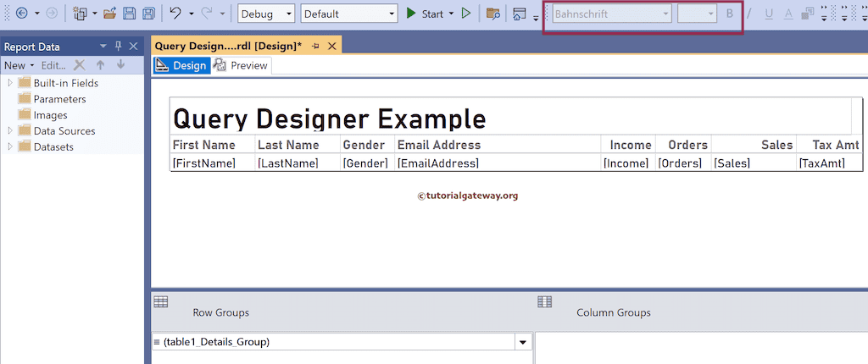Expand the Datasets folder

[10, 147]
